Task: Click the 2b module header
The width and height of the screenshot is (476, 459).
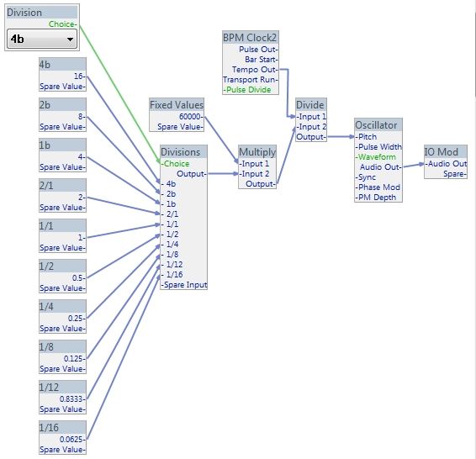Action: click(62, 105)
